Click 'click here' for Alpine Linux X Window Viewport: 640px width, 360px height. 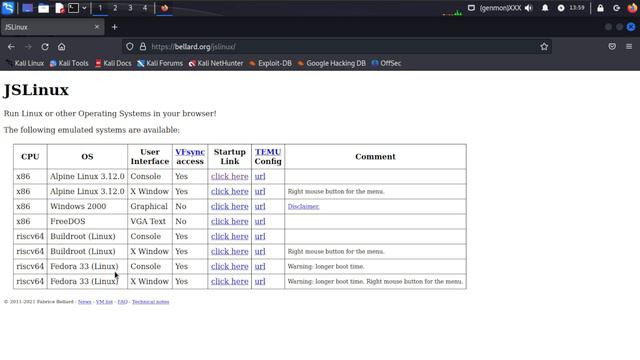coord(229,191)
